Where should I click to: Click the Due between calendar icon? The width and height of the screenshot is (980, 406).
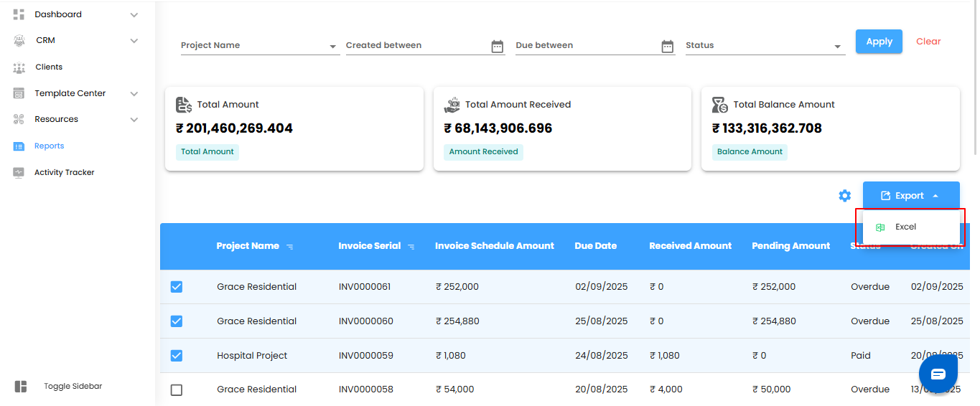click(667, 47)
